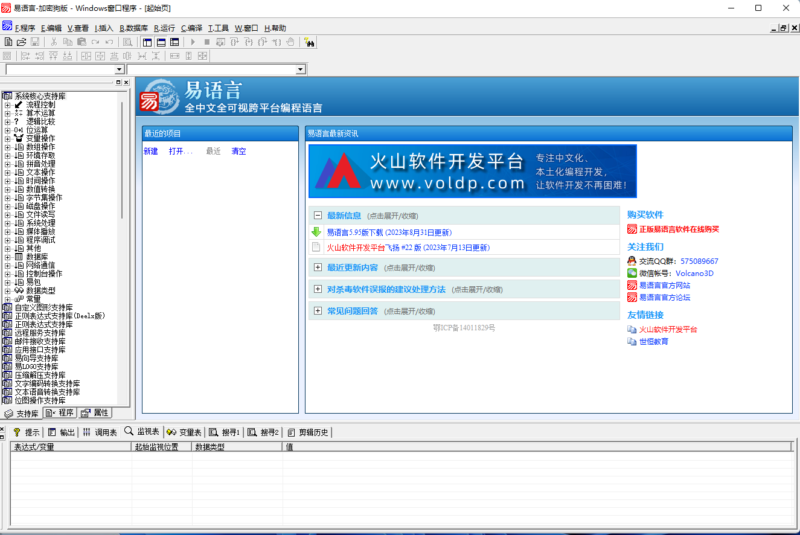The height and width of the screenshot is (535, 800).
Task: Click the WeChat icon next to 微信帐号
Action: point(632,272)
